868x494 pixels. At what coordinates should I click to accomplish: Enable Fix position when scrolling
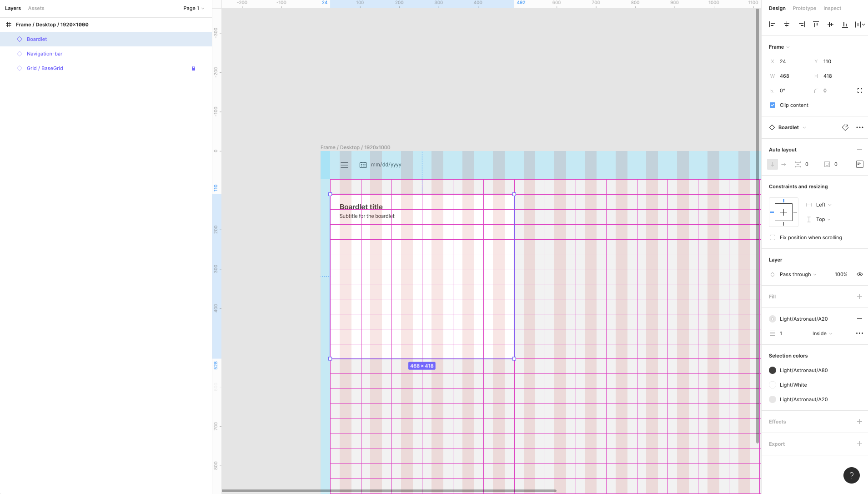click(773, 237)
